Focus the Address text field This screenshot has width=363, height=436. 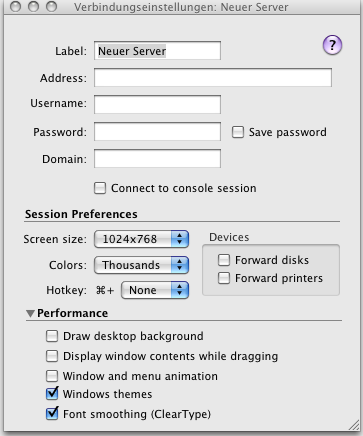point(213,78)
